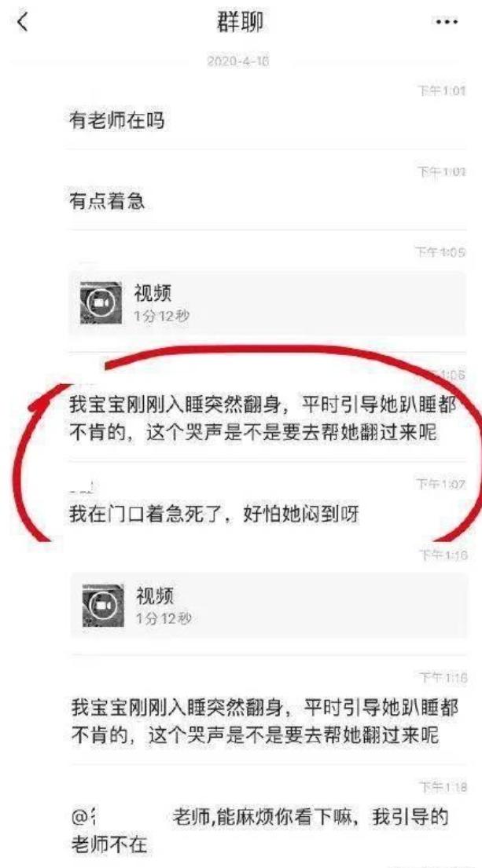The image size is (482, 868).
Task: Tap the 下午1:05 timestamp above first video
Action: [441, 252]
